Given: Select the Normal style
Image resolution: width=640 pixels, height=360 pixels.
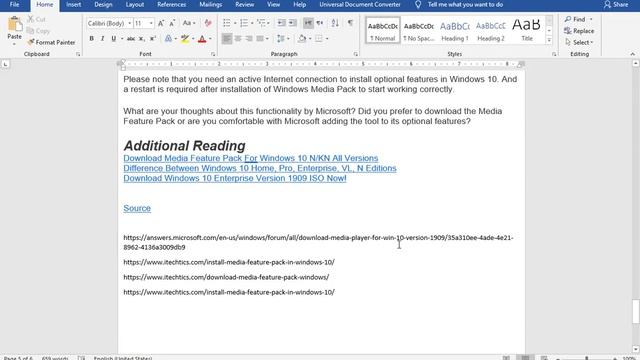Looking at the screenshot, I should pyautogui.click(x=383, y=30).
